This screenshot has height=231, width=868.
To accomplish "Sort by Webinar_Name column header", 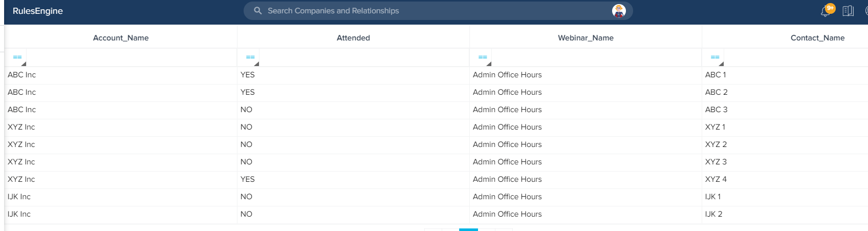I will click(x=585, y=38).
